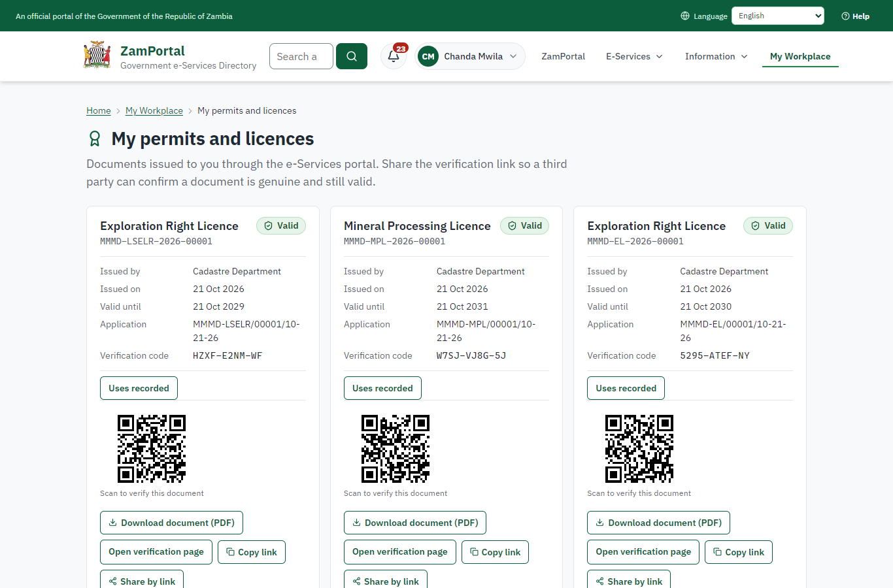The image size is (893, 588).
Task: Open verification page for Mineral Processing Licence
Action: point(400,552)
